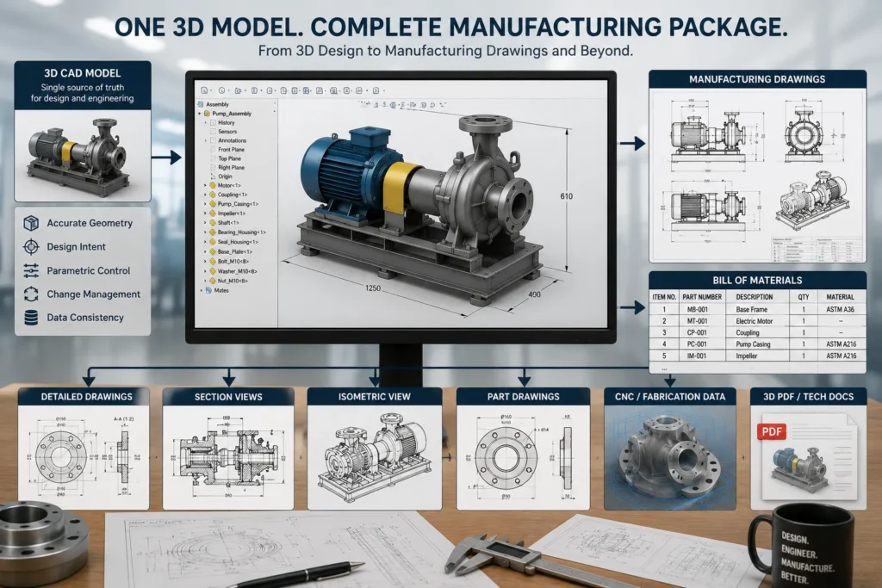Screen dimensions: 882x588
Task: Expand the Base_Plate<1> component node
Action: pos(205,252)
